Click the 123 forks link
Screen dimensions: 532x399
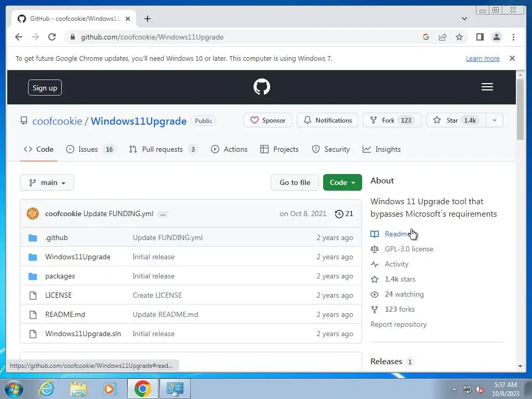tap(400, 310)
